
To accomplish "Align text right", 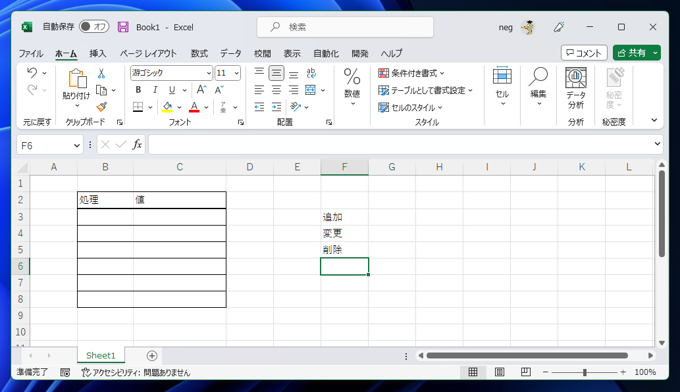I will (294, 90).
